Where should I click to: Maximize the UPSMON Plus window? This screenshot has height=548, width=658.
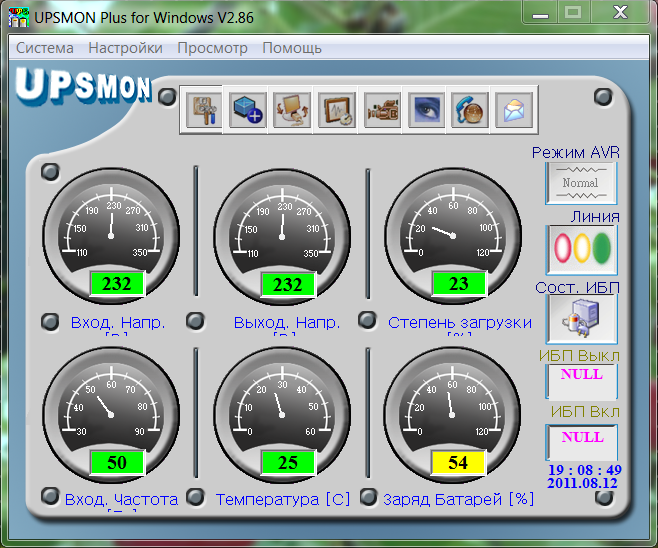pyautogui.click(x=574, y=13)
